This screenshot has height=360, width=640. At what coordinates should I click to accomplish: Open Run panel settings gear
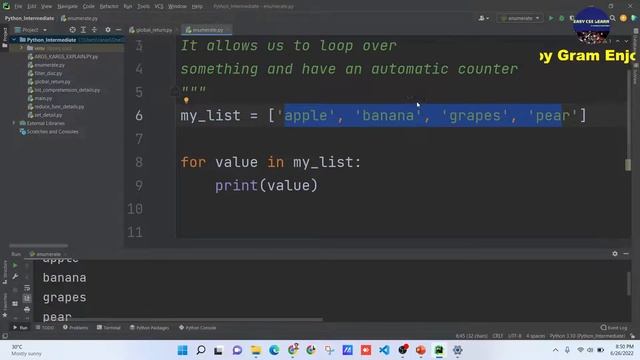click(615, 254)
